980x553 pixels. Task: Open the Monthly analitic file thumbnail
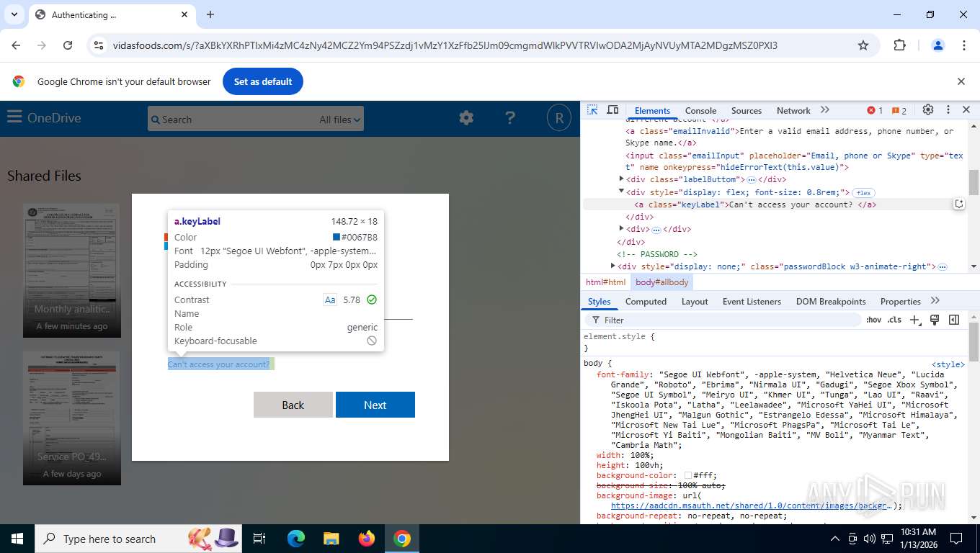click(x=72, y=270)
